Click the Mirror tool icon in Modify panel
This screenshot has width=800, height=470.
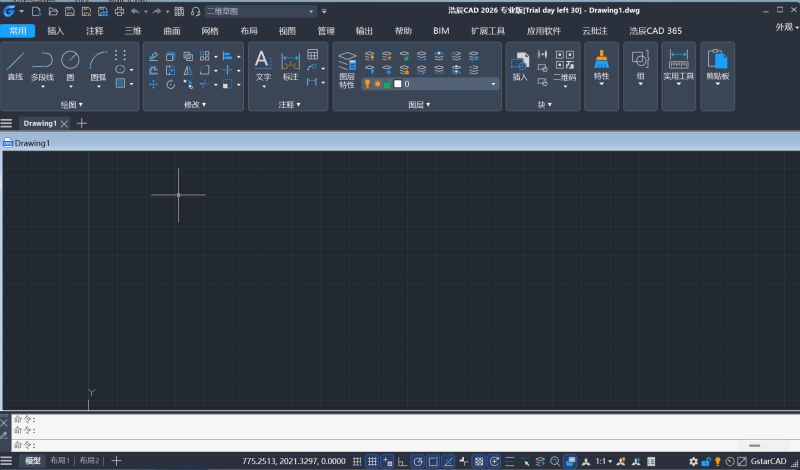(x=188, y=70)
